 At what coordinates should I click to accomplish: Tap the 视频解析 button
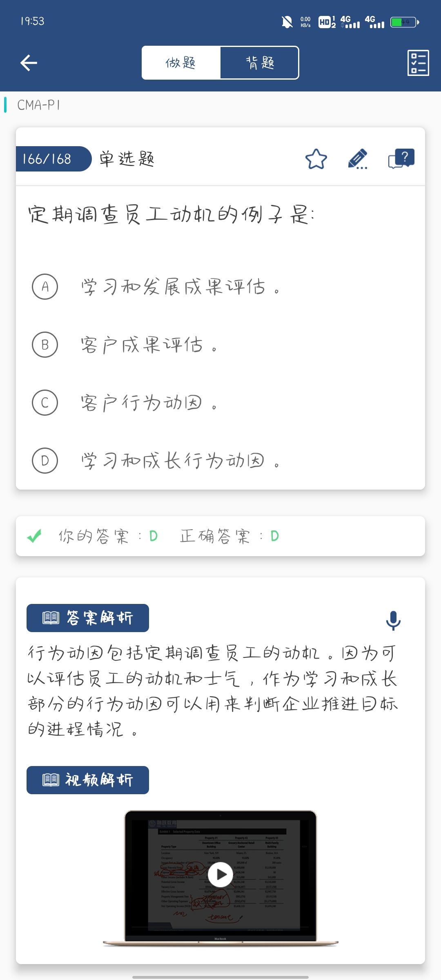click(88, 780)
